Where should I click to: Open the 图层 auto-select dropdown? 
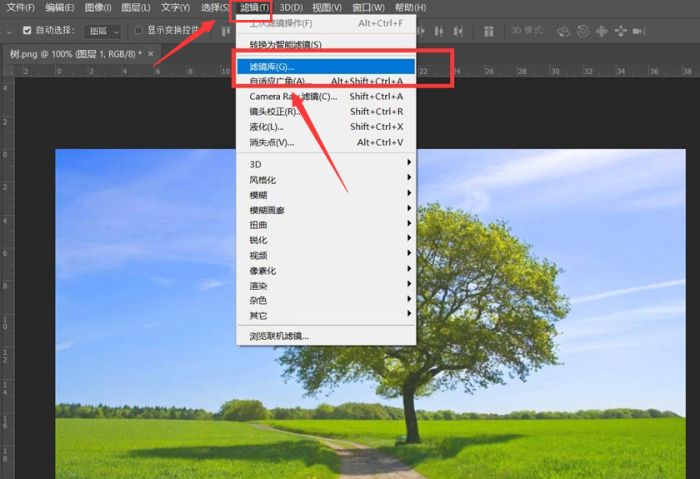[x=103, y=31]
